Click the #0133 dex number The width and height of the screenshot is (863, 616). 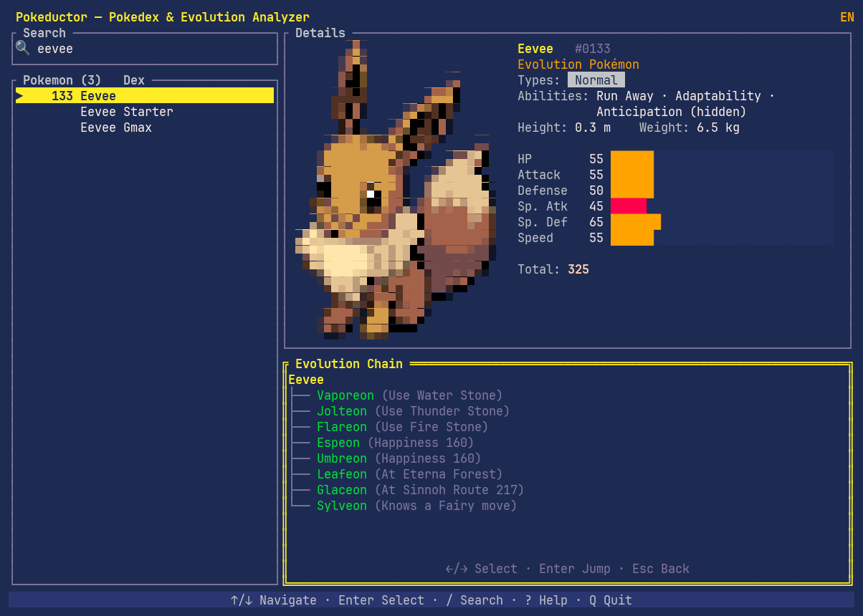tap(593, 49)
